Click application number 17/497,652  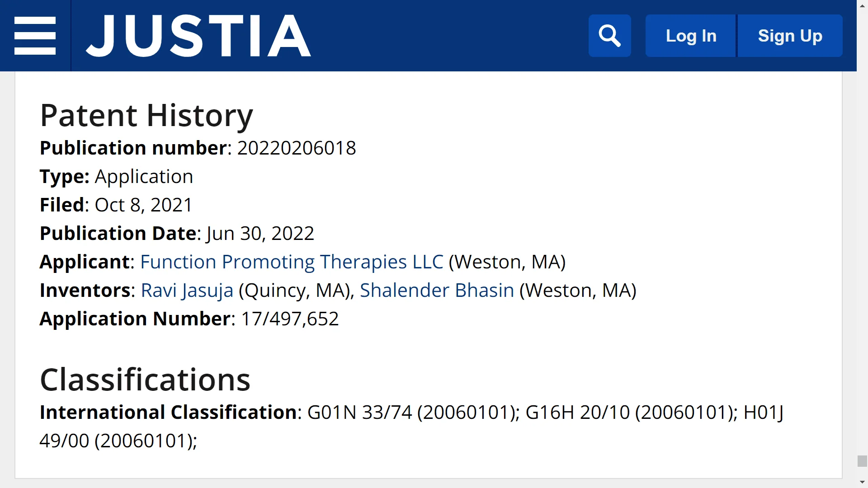(x=289, y=319)
